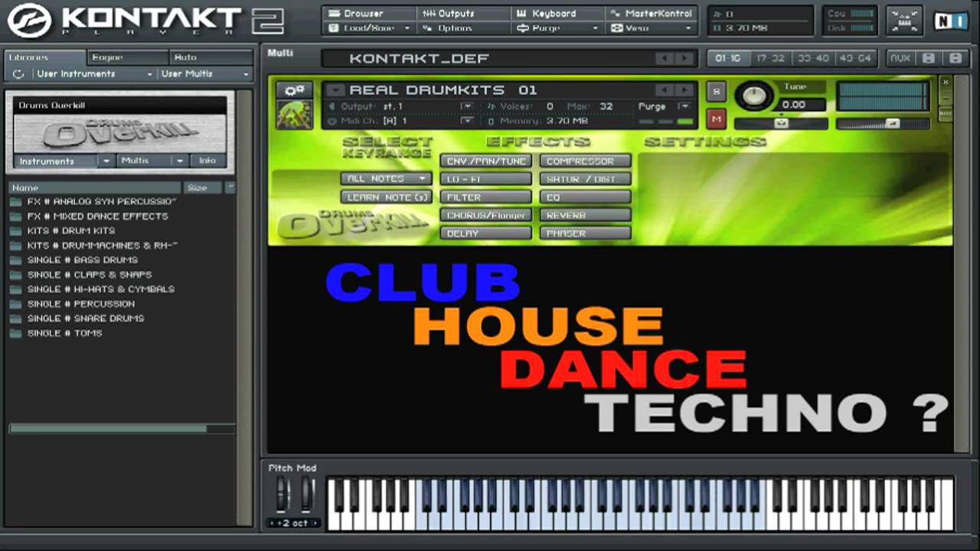
Task: Open the Midi Ch dropdown
Action: [466, 121]
